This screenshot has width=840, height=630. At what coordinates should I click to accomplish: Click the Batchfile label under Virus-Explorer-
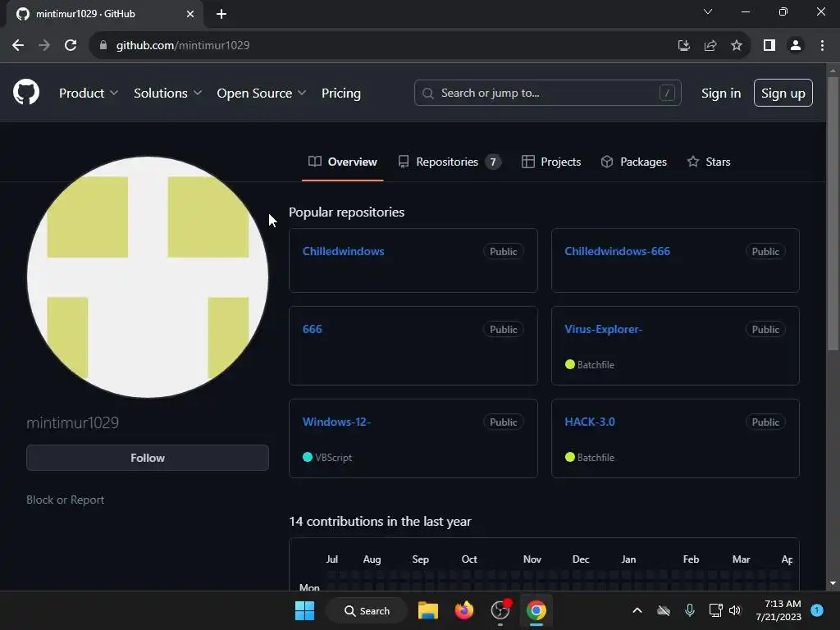[x=596, y=365]
